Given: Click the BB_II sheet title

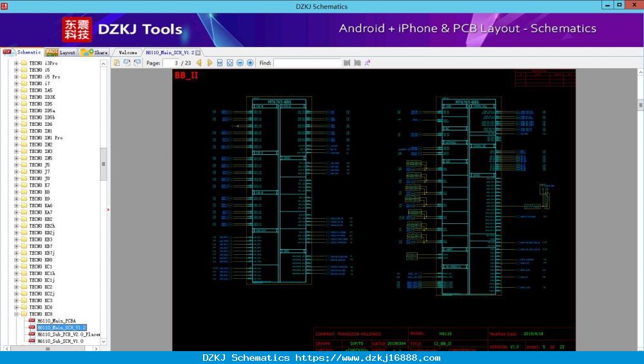Looking at the screenshot, I should point(186,76).
